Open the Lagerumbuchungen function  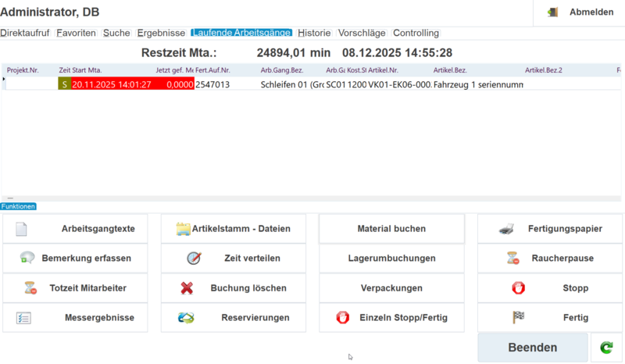(x=391, y=258)
